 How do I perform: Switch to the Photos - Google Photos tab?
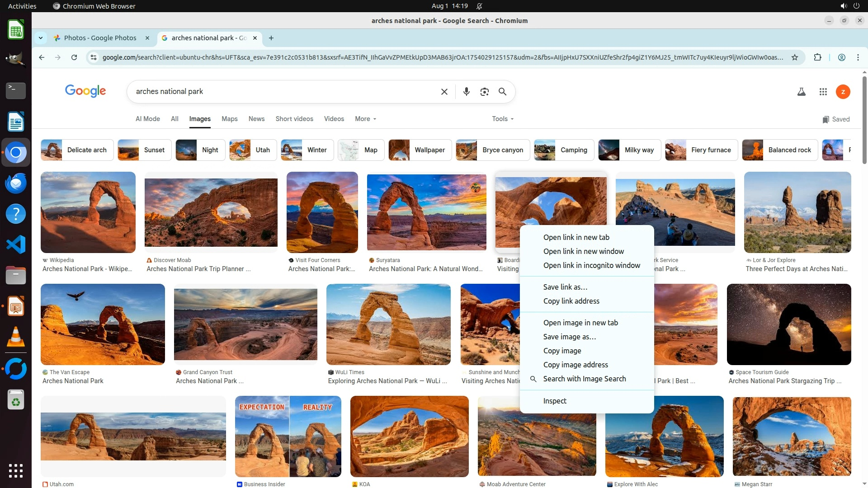[100, 38]
